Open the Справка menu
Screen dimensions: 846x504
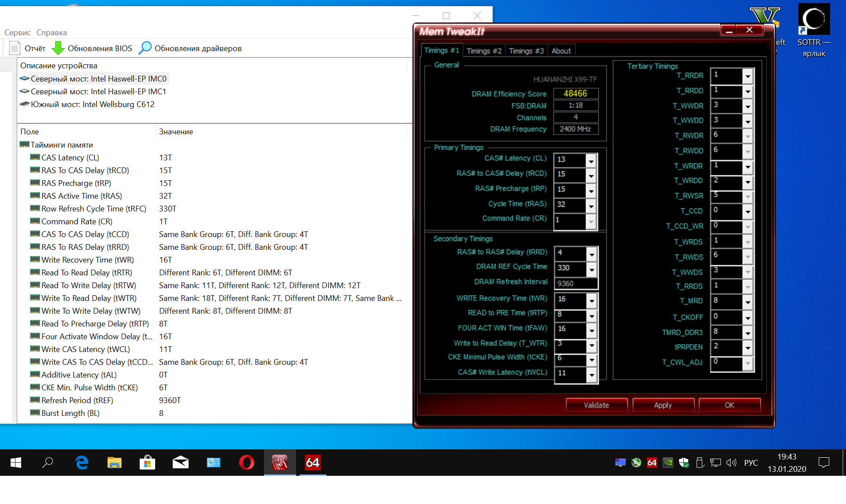point(52,32)
